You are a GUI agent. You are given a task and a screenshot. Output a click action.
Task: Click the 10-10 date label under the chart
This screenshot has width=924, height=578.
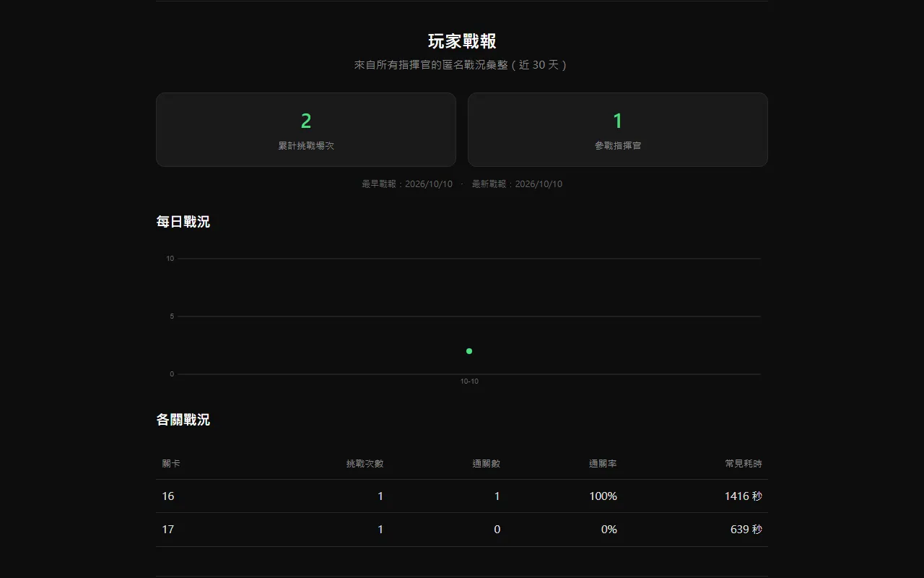(x=469, y=381)
